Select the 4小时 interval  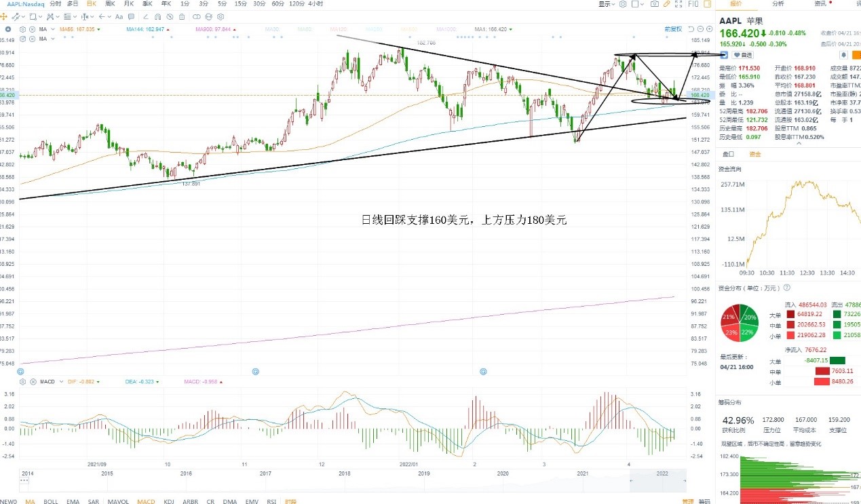pos(315,4)
